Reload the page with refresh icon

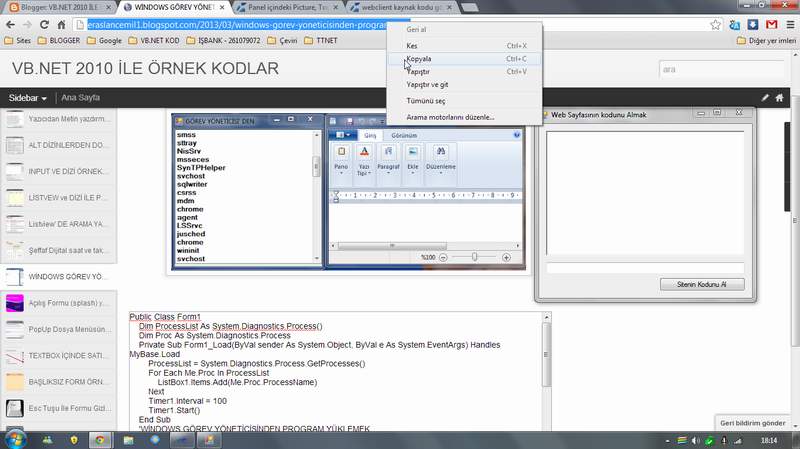point(44,24)
